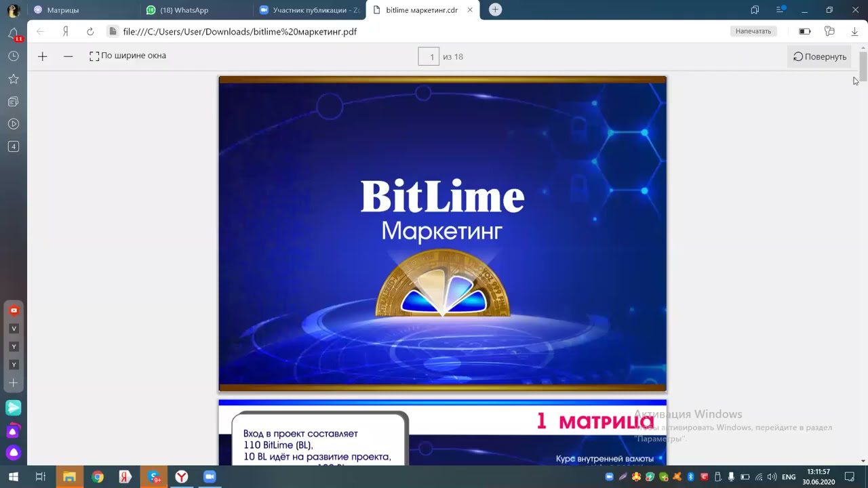Open password manager key icon
Viewport: 868px width, 488px height.
829,31
